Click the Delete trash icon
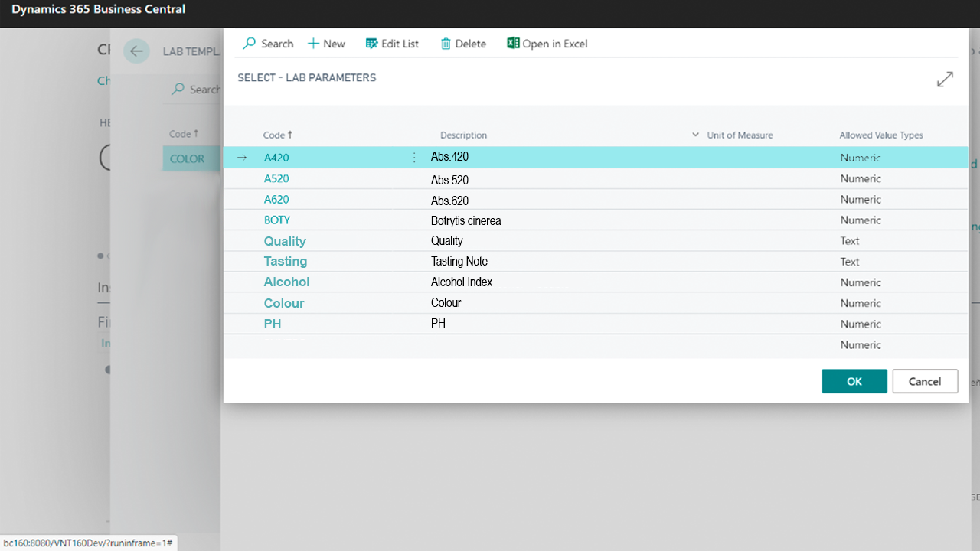This screenshot has width=980, height=551. (x=446, y=44)
